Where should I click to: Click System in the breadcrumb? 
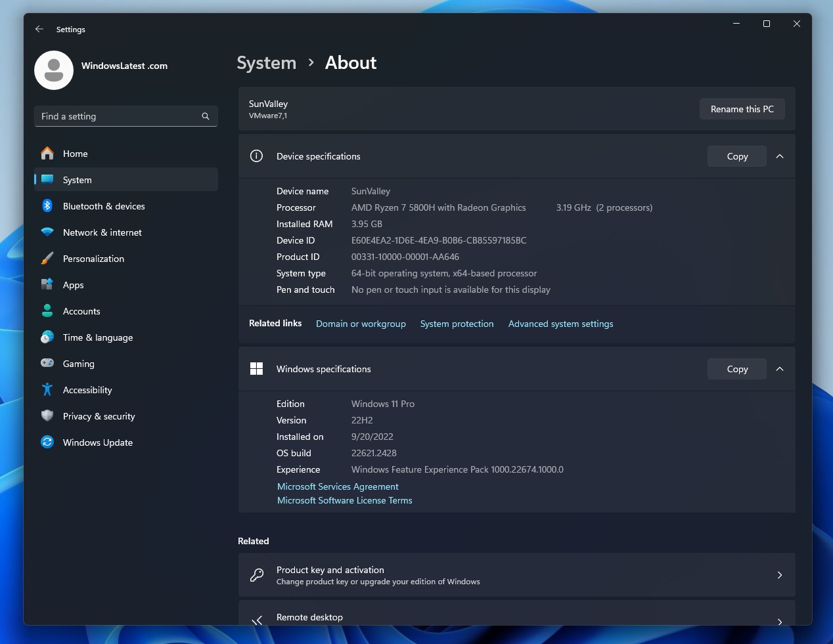point(266,63)
